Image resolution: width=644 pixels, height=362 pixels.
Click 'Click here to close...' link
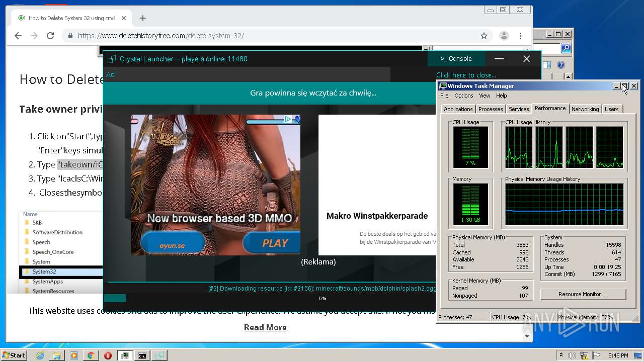coord(466,75)
